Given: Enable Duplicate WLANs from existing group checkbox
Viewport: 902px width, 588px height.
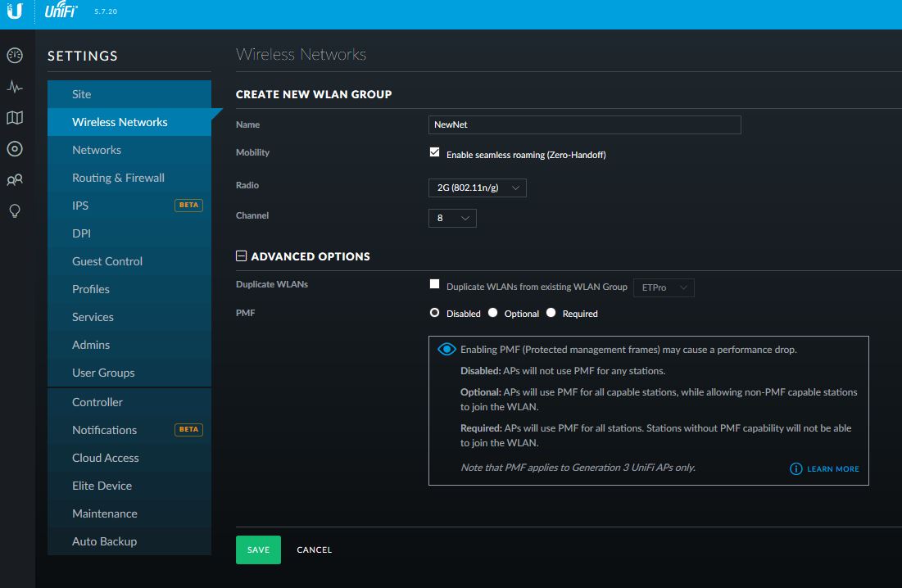Looking at the screenshot, I should (434, 284).
